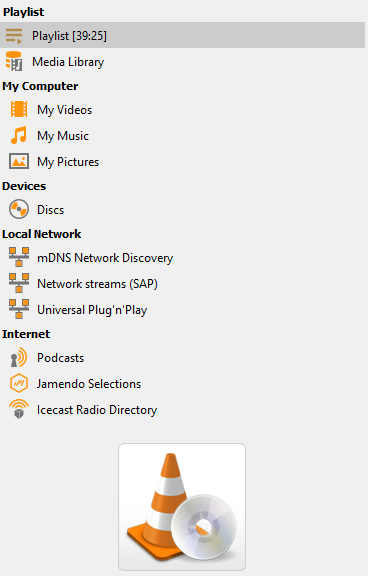The height and width of the screenshot is (576, 368).
Task: Click the Network streams (SAP) icon
Action: click(x=19, y=283)
